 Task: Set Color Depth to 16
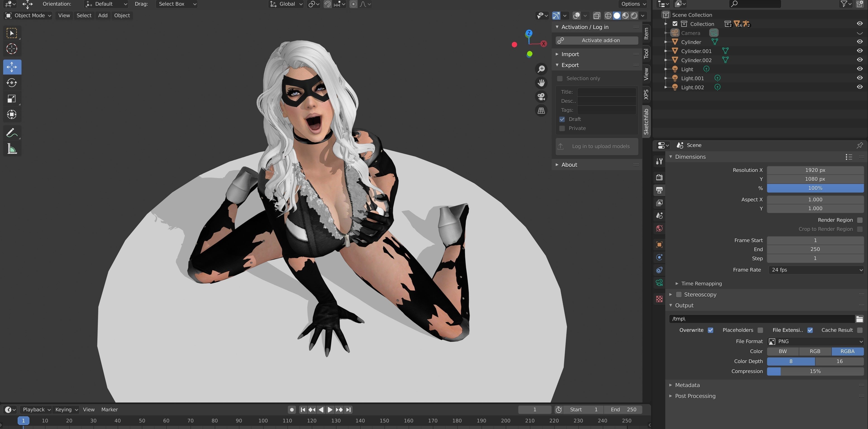tap(839, 362)
